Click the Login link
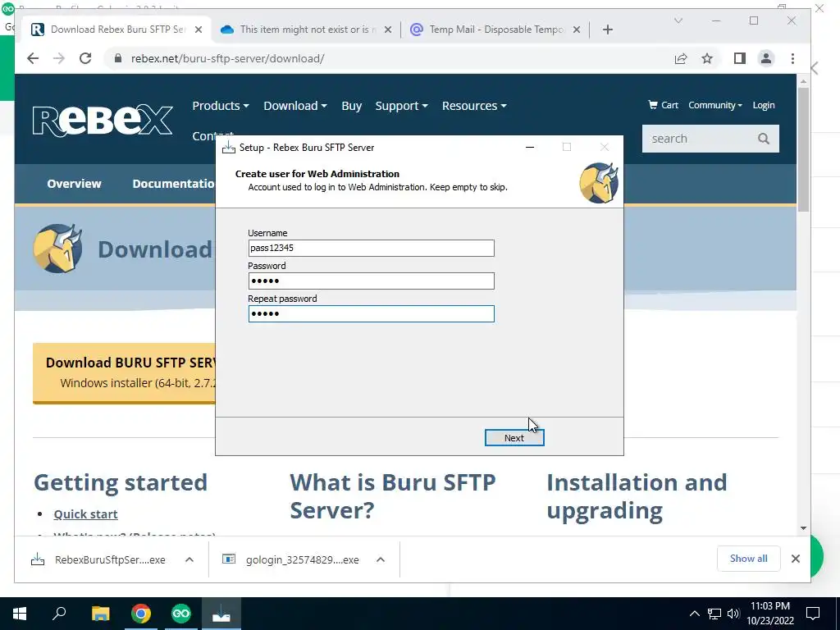Viewport: 840px width, 630px height. 764,105
